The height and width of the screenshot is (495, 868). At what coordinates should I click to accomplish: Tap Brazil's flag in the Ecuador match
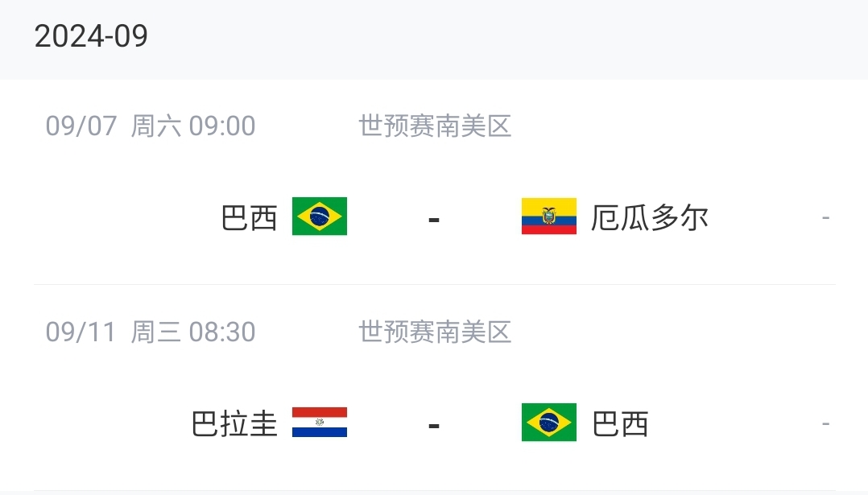[x=320, y=217]
